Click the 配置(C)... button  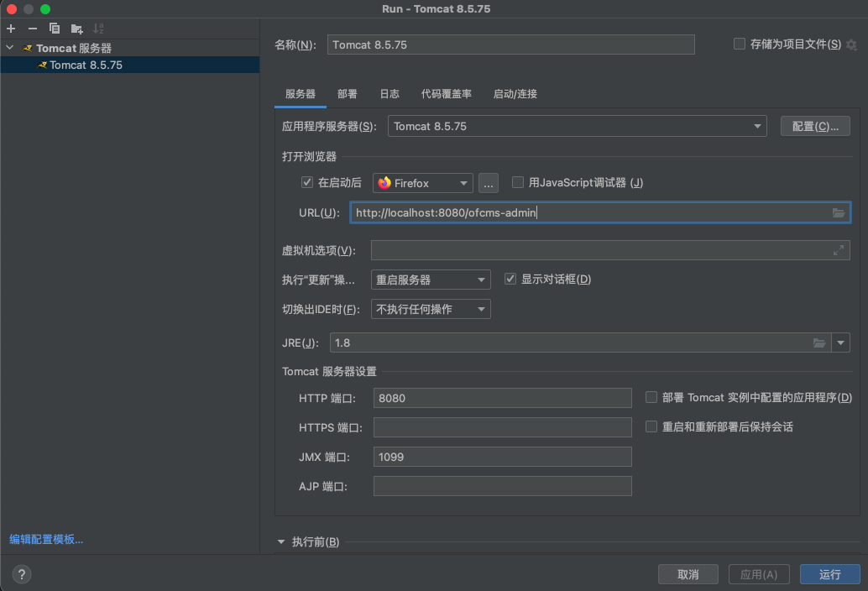[815, 126]
